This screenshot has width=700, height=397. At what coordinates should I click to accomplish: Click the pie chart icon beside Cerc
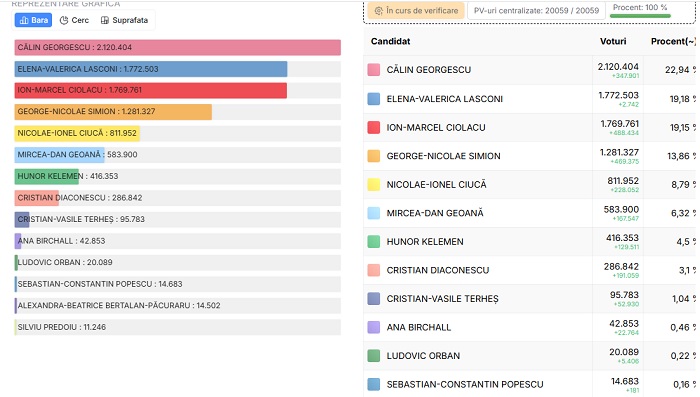64,20
